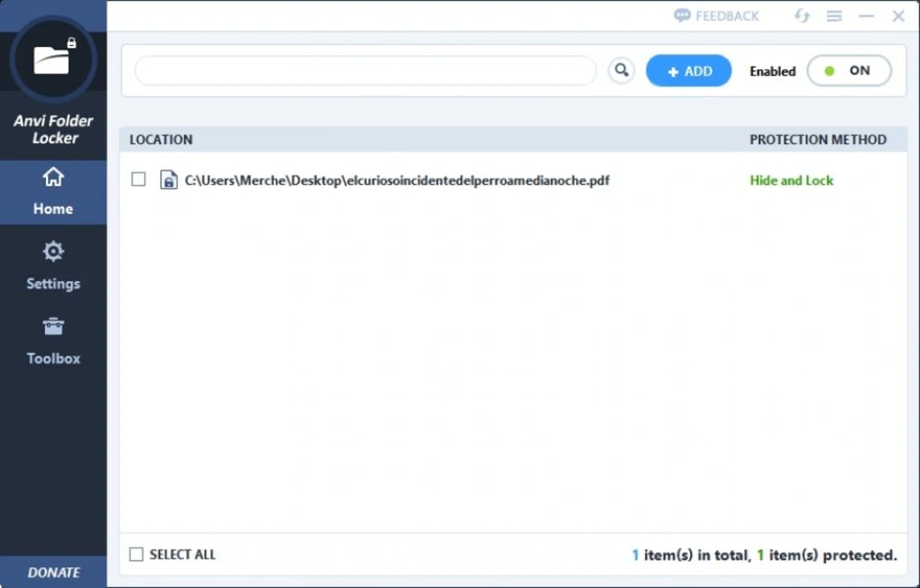Select the Home icon in sidebar
920x588 pixels.
click(53, 178)
